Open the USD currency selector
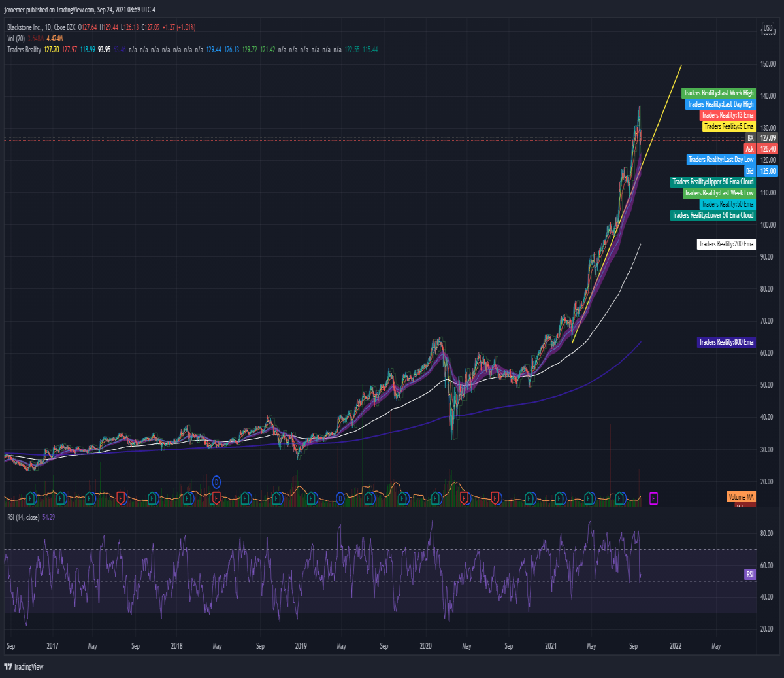The height and width of the screenshot is (678, 784). coord(768,28)
